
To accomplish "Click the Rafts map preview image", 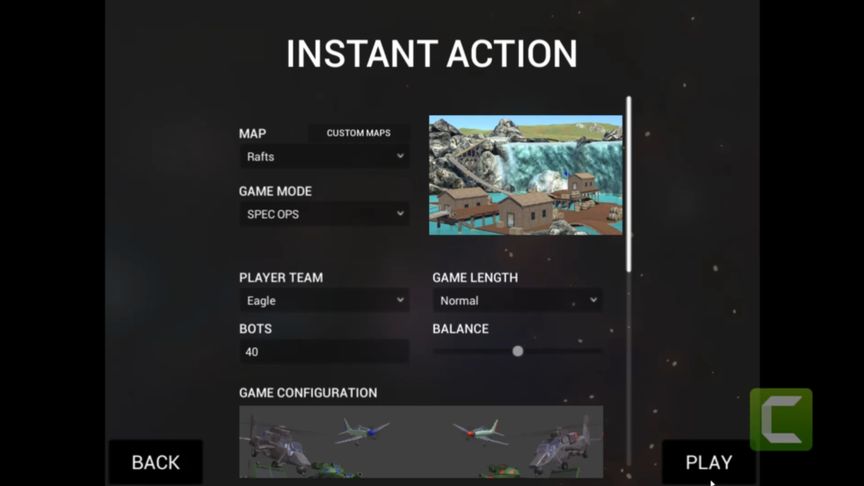I will coord(526,175).
